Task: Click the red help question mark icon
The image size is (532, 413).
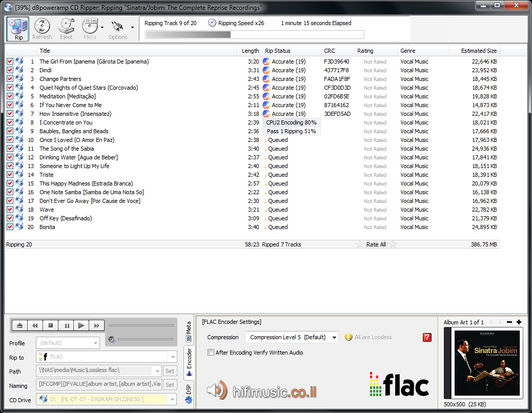Action: coord(427,337)
